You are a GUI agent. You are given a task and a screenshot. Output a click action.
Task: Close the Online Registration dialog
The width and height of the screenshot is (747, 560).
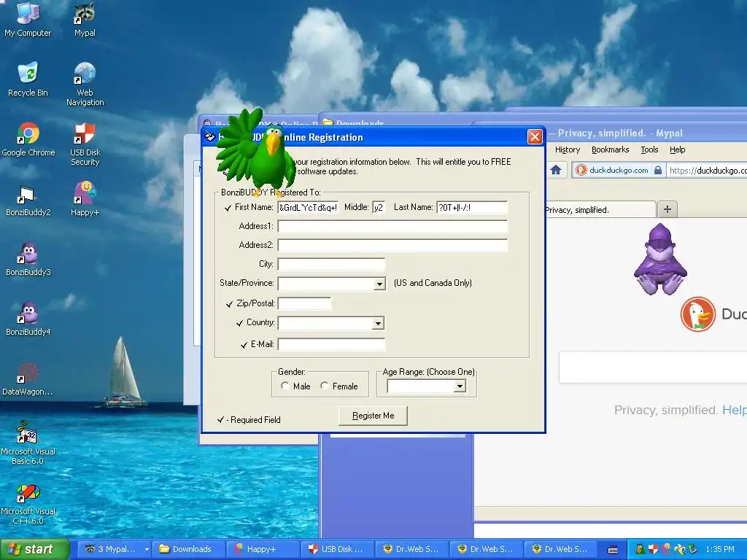(535, 137)
